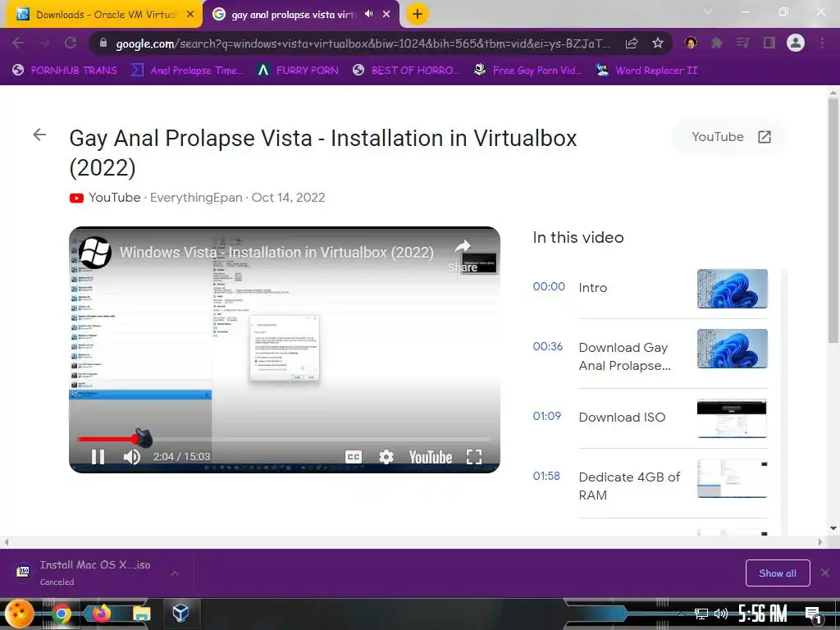The height and width of the screenshot is (630, 840).
Task: Click Show all downloads button
Action: [778, 573]
